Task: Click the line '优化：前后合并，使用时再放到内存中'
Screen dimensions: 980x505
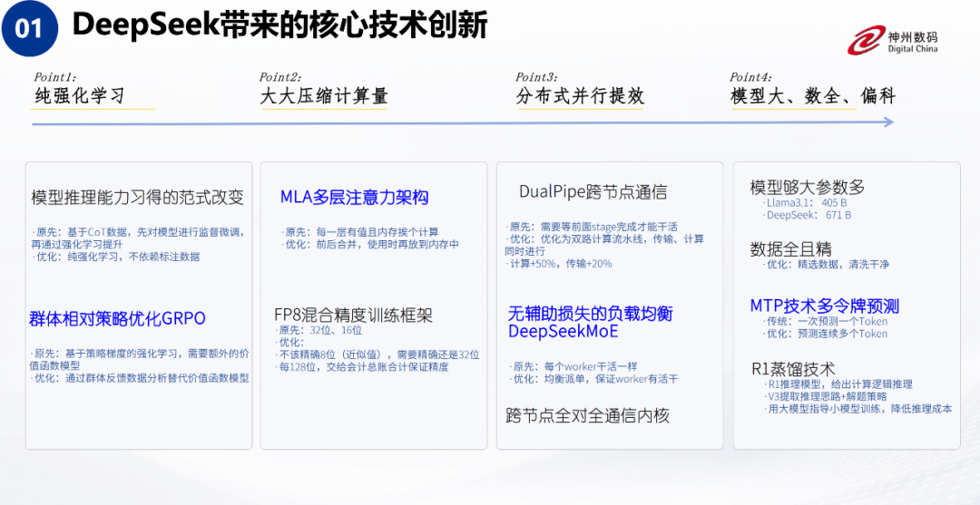Action: tap(370, 244)
